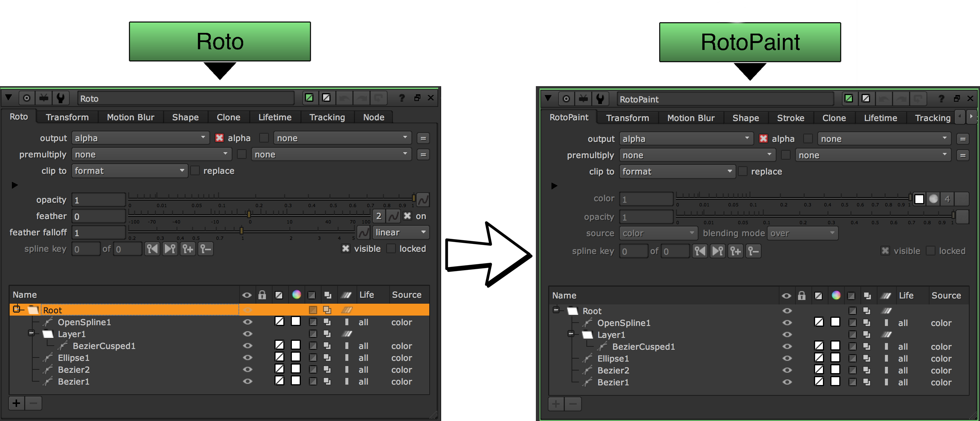This screenshot has width=980, height=421.
Task: Click the wrench icon in RotoPaint header
Action: tap(600, 99)
